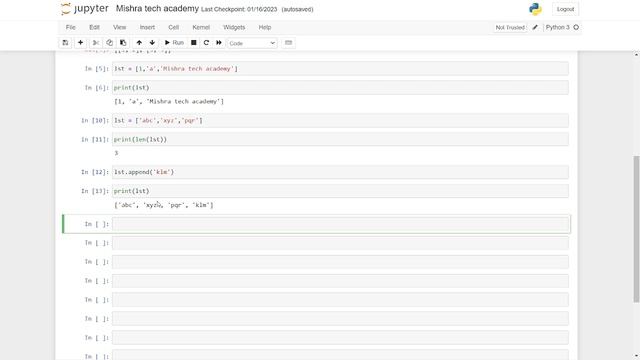The height and width of the screenshot is (360, 640).
Task: Select cell In [11] print(len(lst))
Action: pyautogui.click(x=340, y=140)
